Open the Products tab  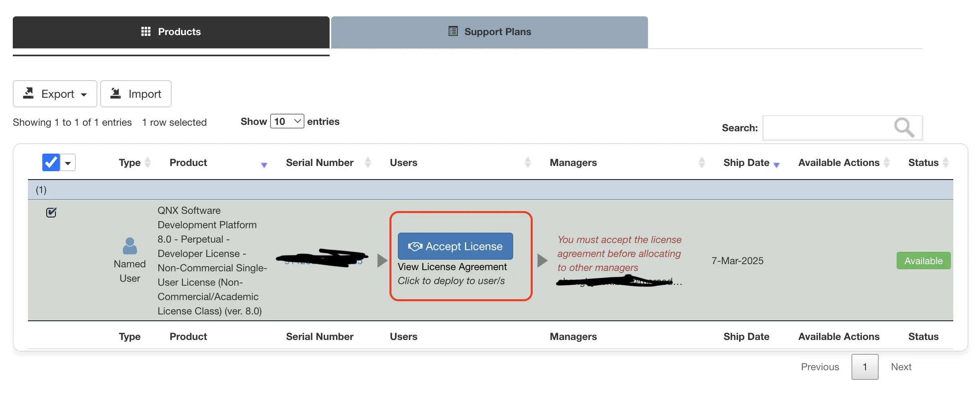click(x=171, y=32)
